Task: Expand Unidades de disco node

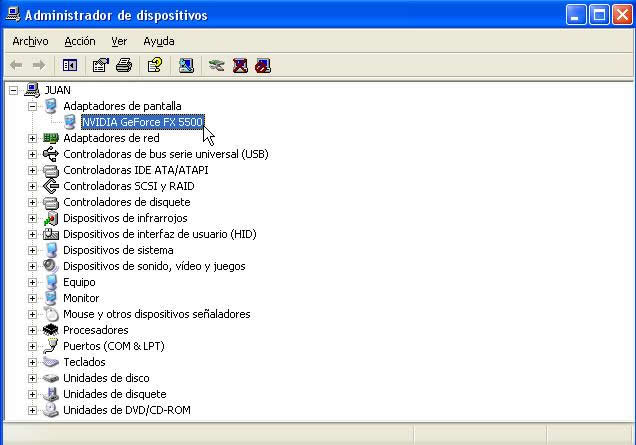Action: (x=32, y=378)
